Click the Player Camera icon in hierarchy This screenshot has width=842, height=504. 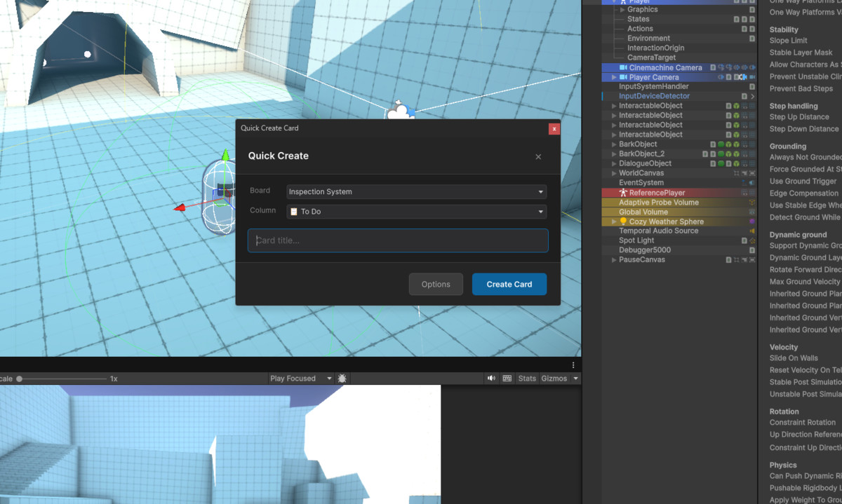pos(623,77)
